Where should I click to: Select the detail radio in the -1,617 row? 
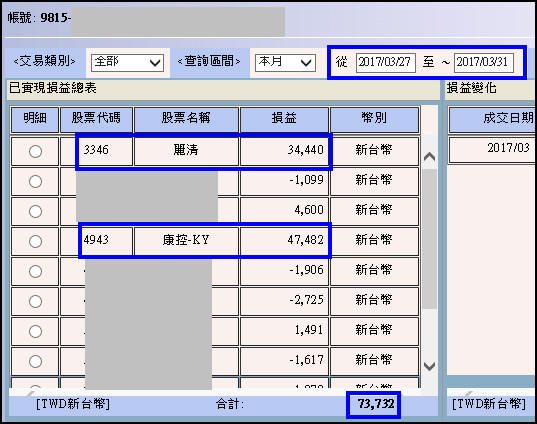click(x=35, y=361)
